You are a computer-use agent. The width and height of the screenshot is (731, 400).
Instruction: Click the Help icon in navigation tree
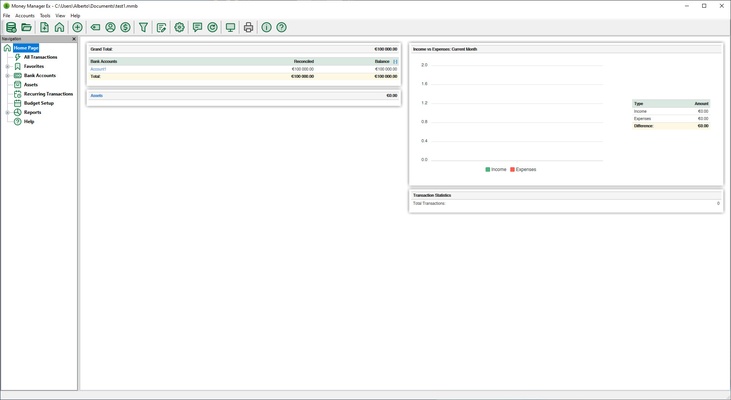[18, 122]
